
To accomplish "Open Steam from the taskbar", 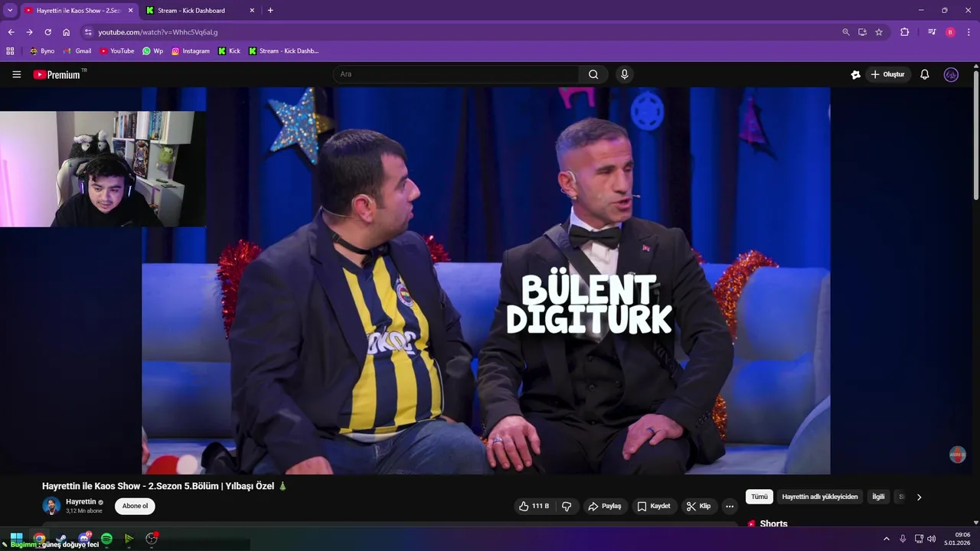I will click(x=62, y=539).
